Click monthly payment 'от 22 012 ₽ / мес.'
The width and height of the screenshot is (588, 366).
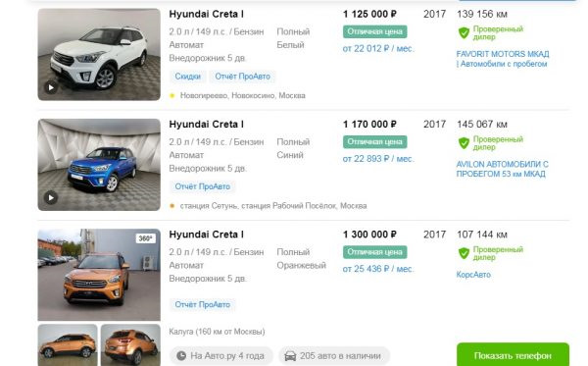tap(378, 49)
